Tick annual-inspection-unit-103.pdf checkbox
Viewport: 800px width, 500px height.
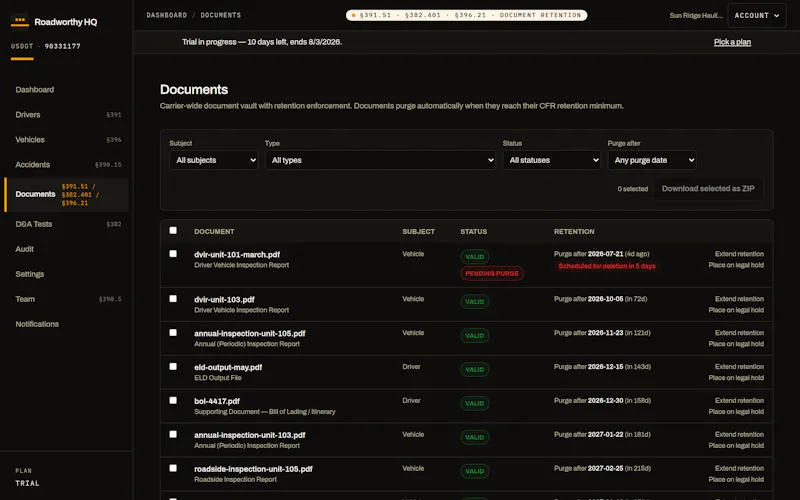click(x=173, y=435)
